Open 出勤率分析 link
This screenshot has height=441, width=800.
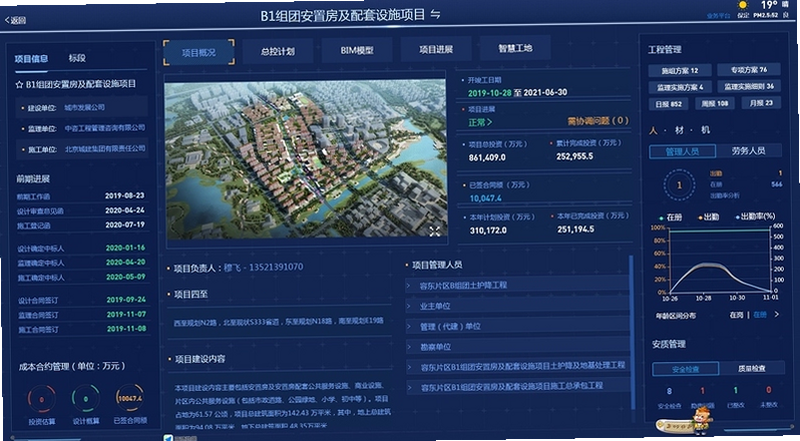pos(724,195)
